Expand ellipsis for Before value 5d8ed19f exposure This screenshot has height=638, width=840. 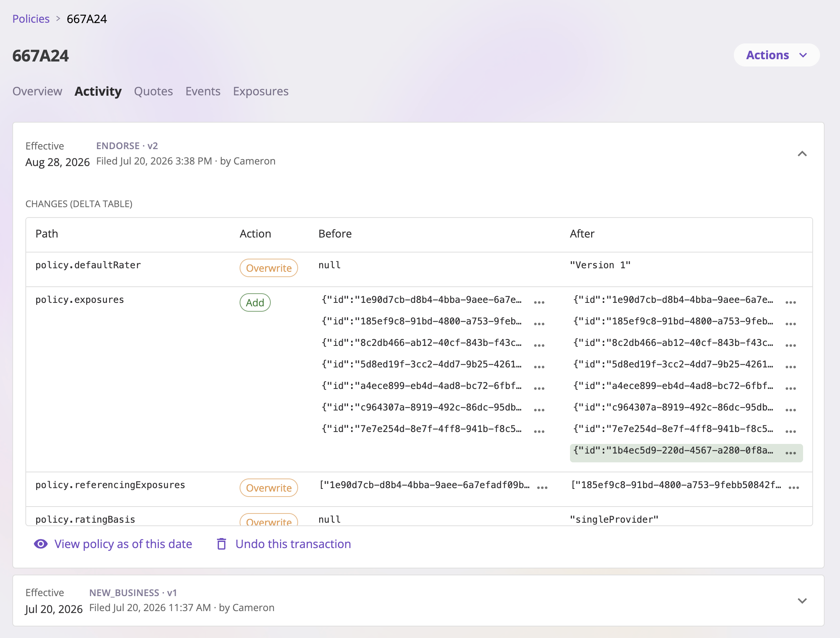pyautogui.click(x=539, y=367)
